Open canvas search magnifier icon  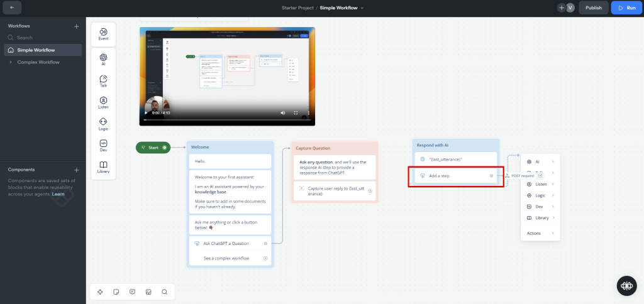coord(164,291)
